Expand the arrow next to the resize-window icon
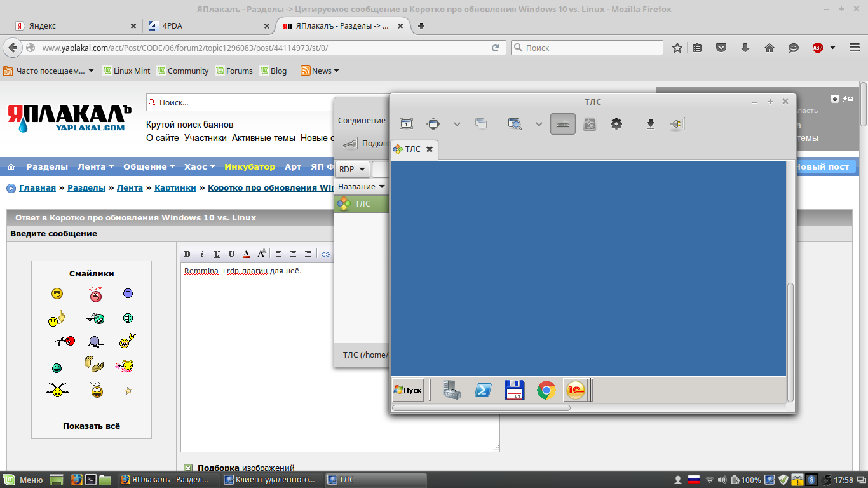Viewport: 868px width, 488px height. 457,124
